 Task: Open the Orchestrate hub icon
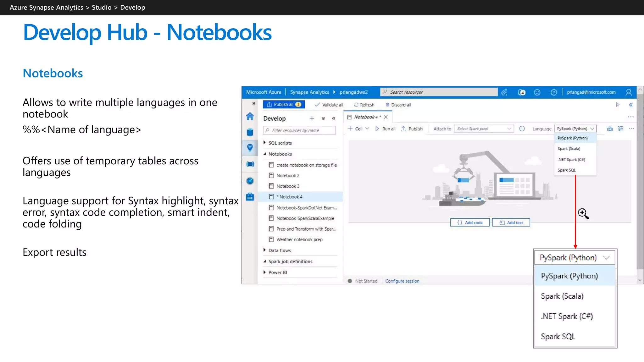[250, 164]
